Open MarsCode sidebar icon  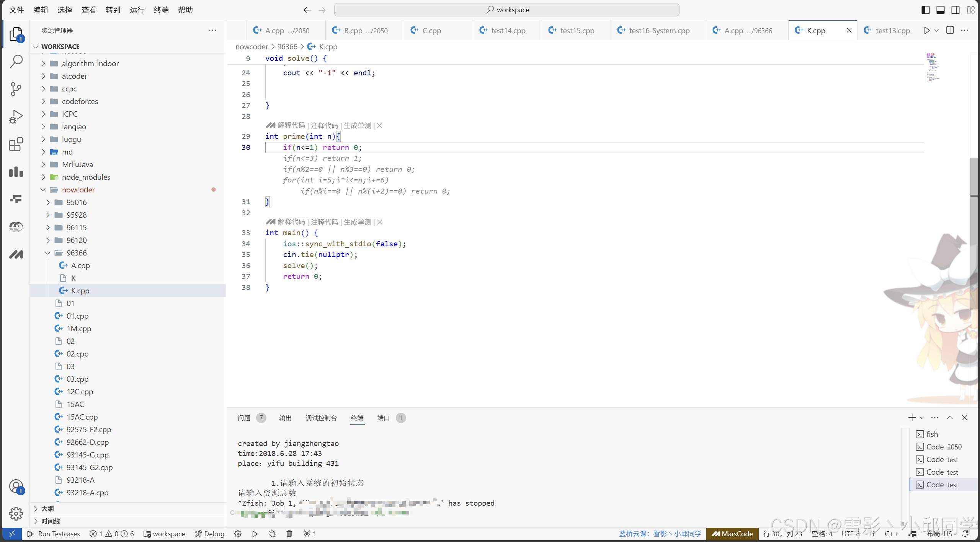coord(16,254)
